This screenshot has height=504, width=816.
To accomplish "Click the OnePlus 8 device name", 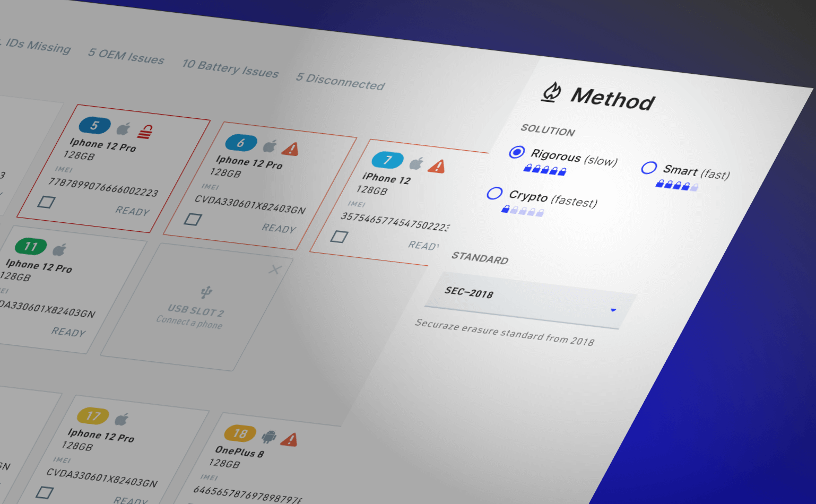I will coord(239,451).
